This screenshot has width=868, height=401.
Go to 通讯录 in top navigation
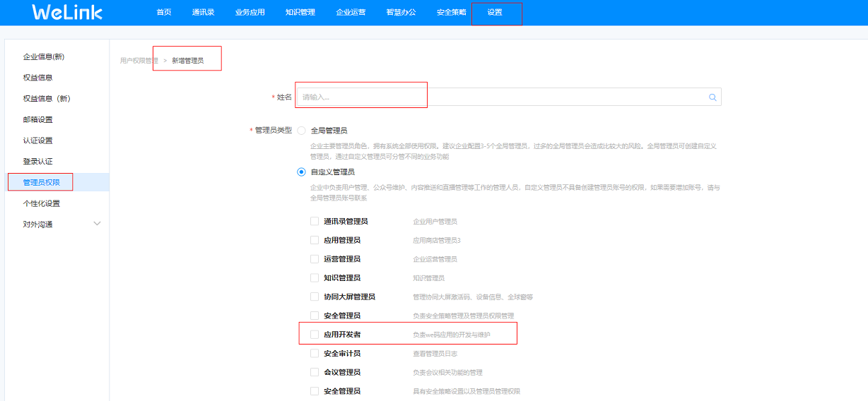click(x=203, y=12)
